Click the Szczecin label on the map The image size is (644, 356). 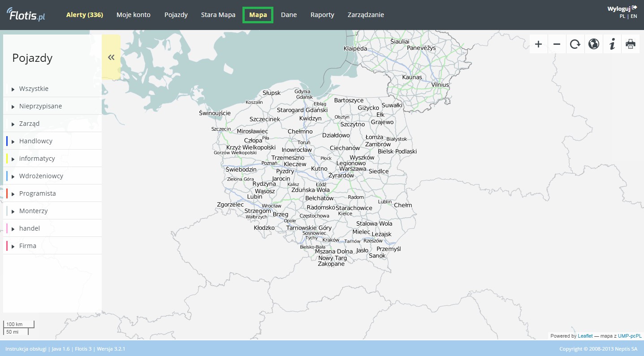(x=221, y=129)
